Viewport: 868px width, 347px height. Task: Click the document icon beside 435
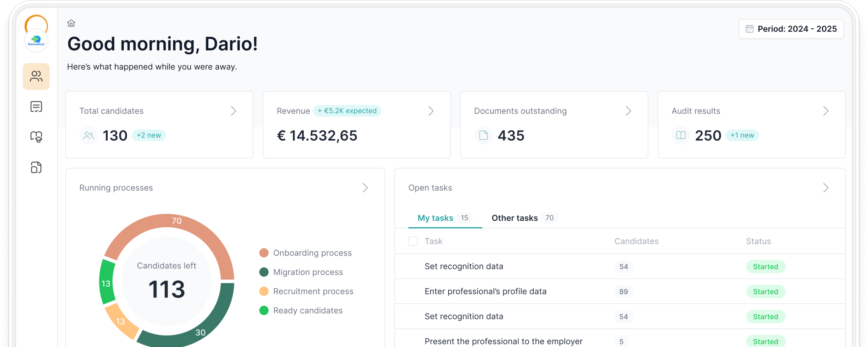(x=483, y=135)
